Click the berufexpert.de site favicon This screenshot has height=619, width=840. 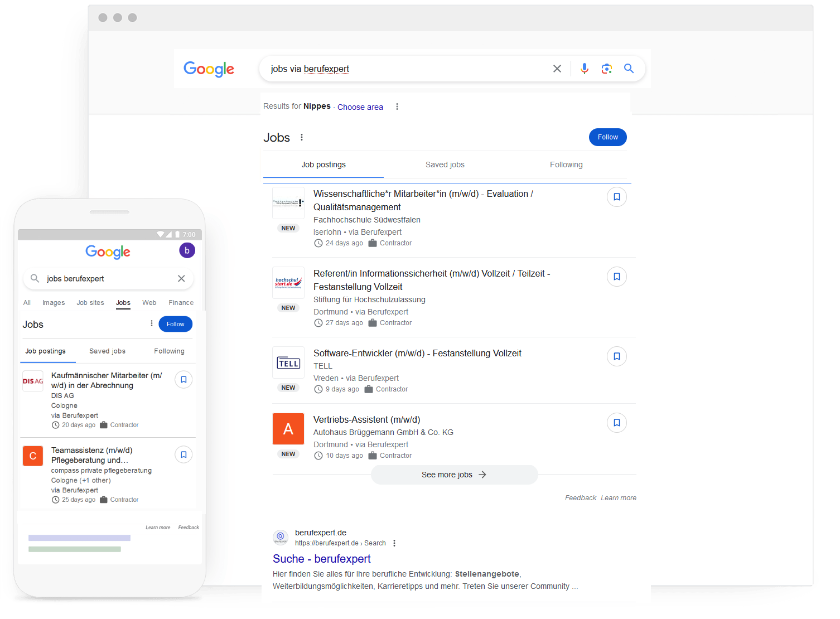click(281, 538)
